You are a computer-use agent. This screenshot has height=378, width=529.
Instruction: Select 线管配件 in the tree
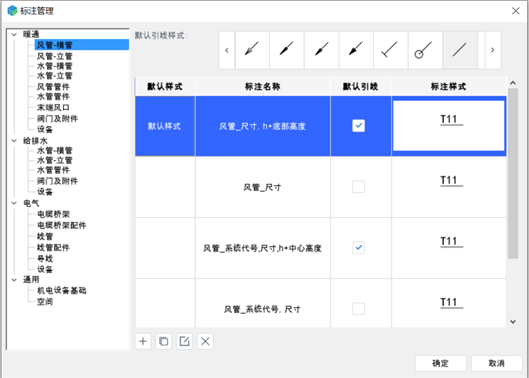point(53,247)
